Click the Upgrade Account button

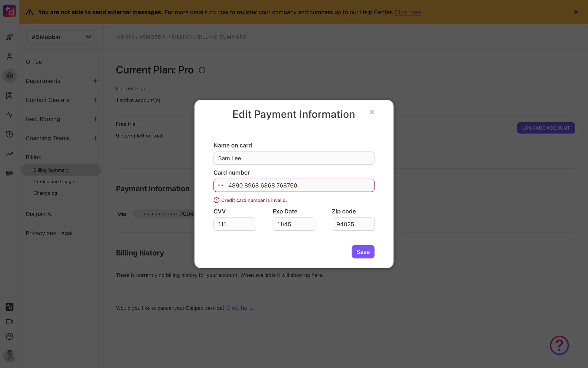[x=546, y=128]
